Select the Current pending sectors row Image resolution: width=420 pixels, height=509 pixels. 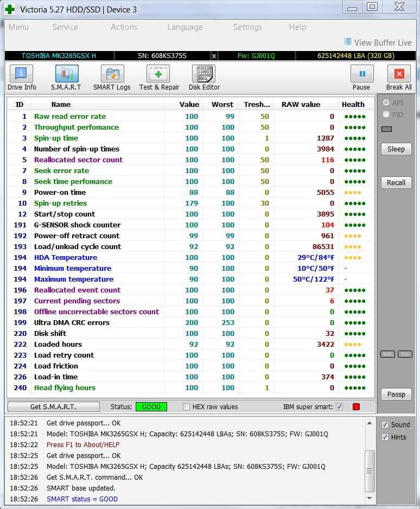[x=190, y=301]
